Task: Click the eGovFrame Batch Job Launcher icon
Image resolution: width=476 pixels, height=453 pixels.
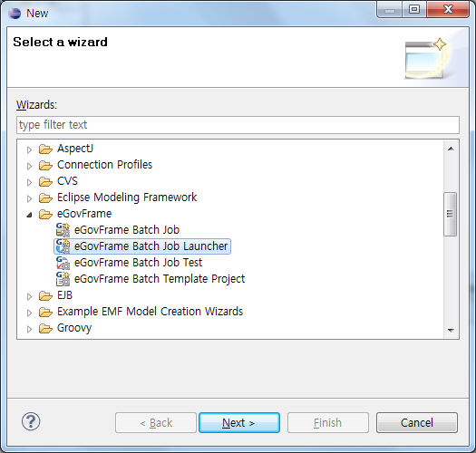Action: pyautogui.click(x=63, y=246)
